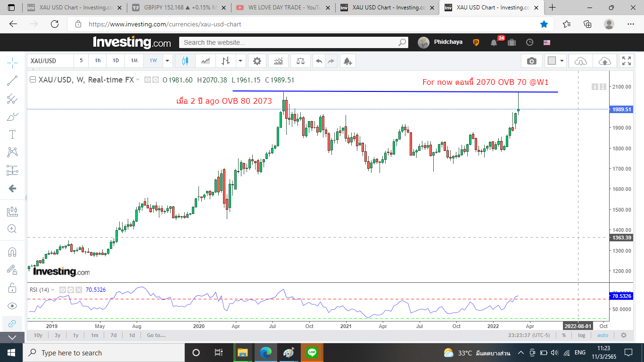Switch to the area chart style
Image resolution: width=644 pixels, height=362 pixels.
pos(206,61)
